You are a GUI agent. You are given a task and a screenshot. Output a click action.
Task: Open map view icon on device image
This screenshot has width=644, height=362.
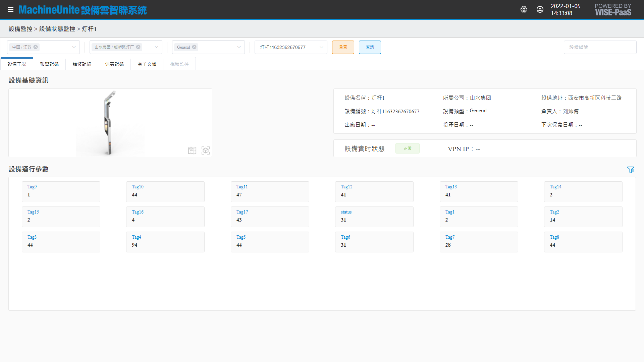(192, 150)
